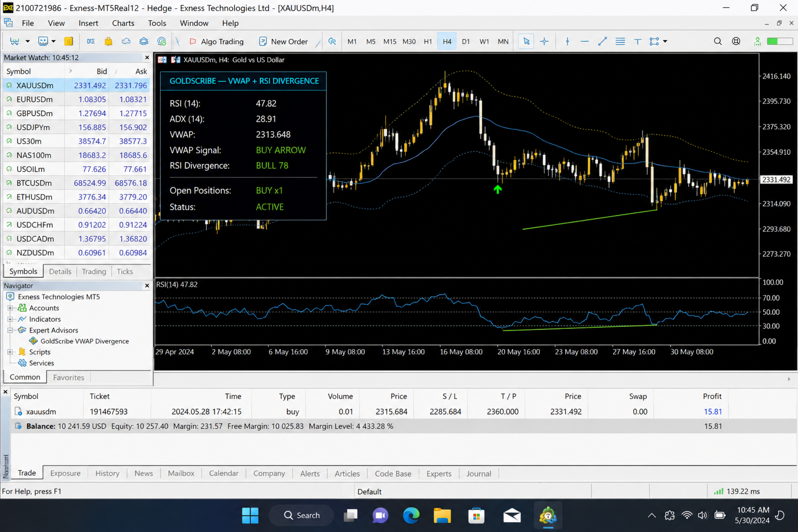Switch Navigator to the Favorites tab
This screenshot has height=532, width=798.
(x=69, y=377)
